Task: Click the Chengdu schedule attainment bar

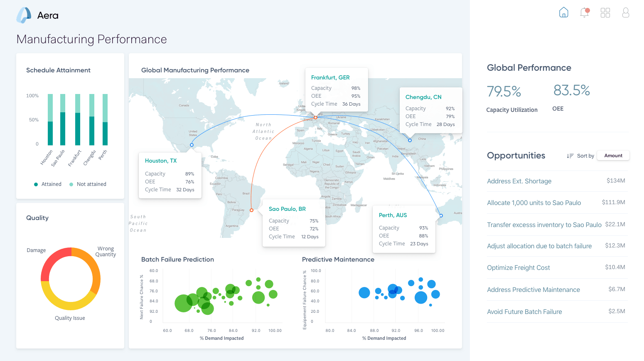Action: [92, 120]
